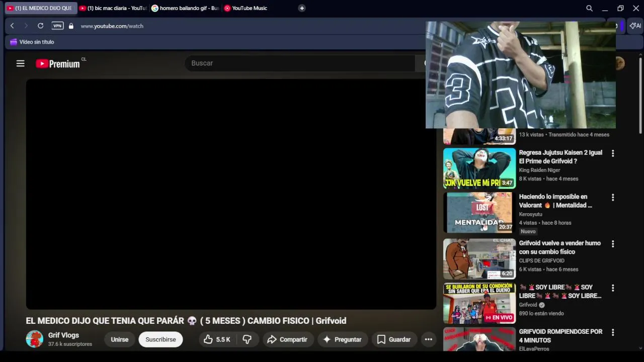Click the main video player area
This screenshot has height=362, width=644.
click(231, 194)
